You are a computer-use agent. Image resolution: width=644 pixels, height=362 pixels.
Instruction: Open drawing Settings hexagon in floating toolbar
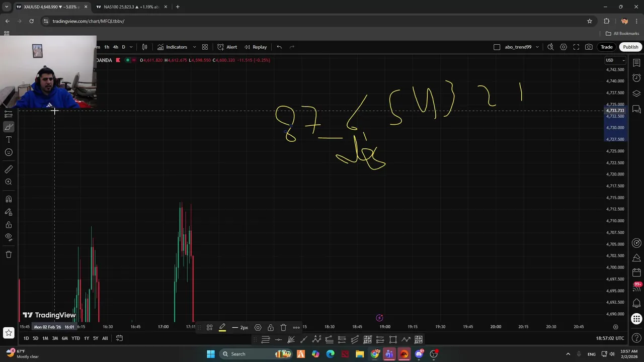(x=258, y=327)
